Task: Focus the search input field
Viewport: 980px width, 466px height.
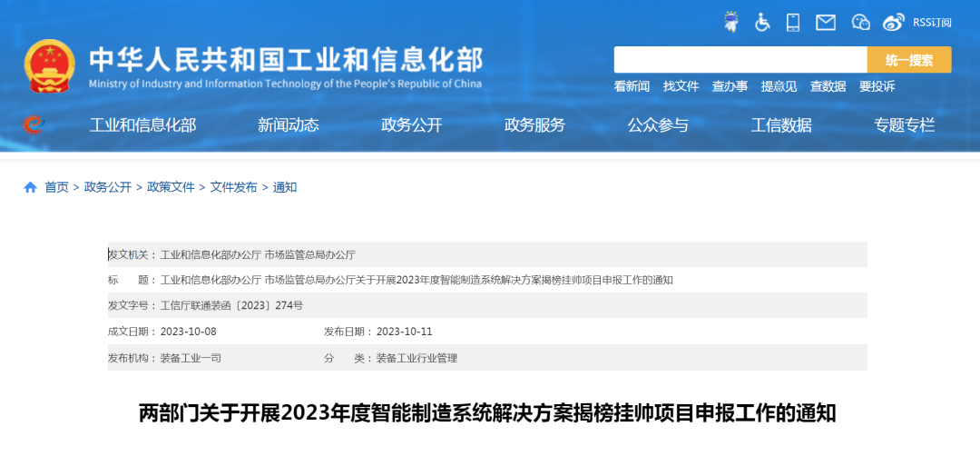Action: (740, 60)
